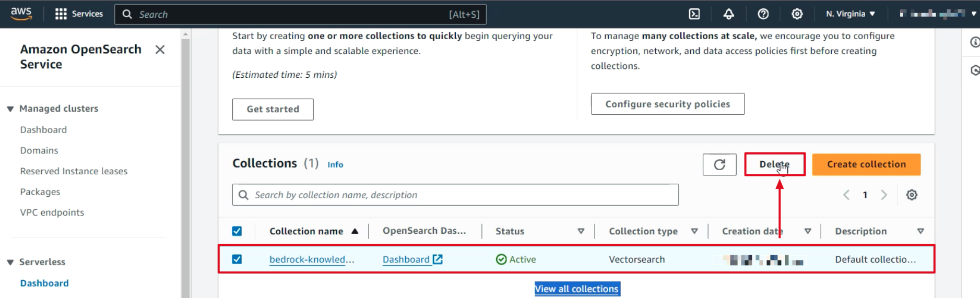Click the refresh collections button
Screen dimensions: 980x298
(x=719, y=164)
